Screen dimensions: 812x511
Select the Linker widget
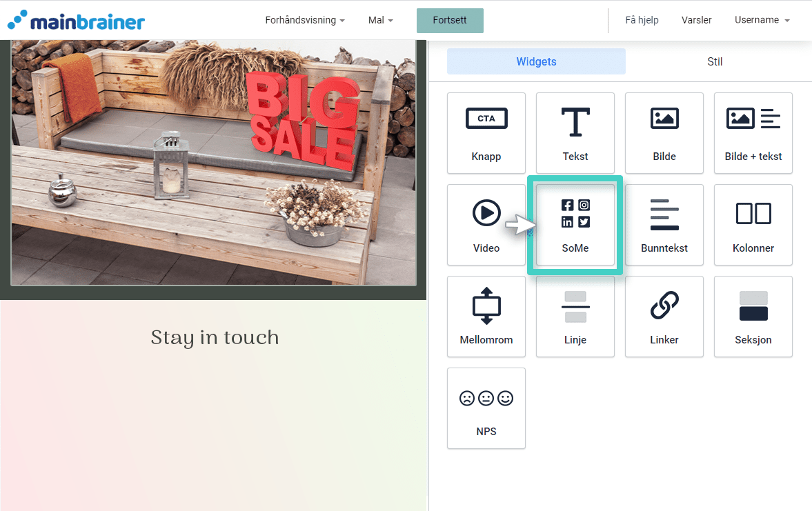coord(664,317)
